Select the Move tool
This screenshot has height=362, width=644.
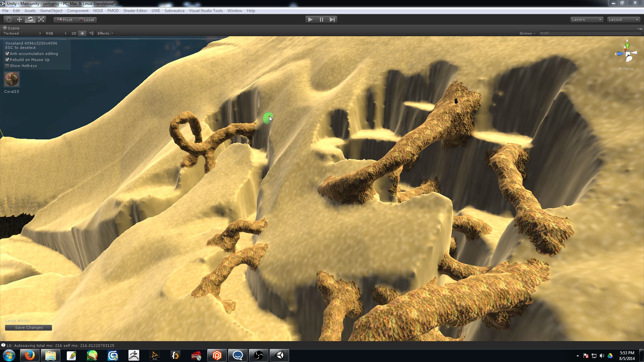[19, 19]
